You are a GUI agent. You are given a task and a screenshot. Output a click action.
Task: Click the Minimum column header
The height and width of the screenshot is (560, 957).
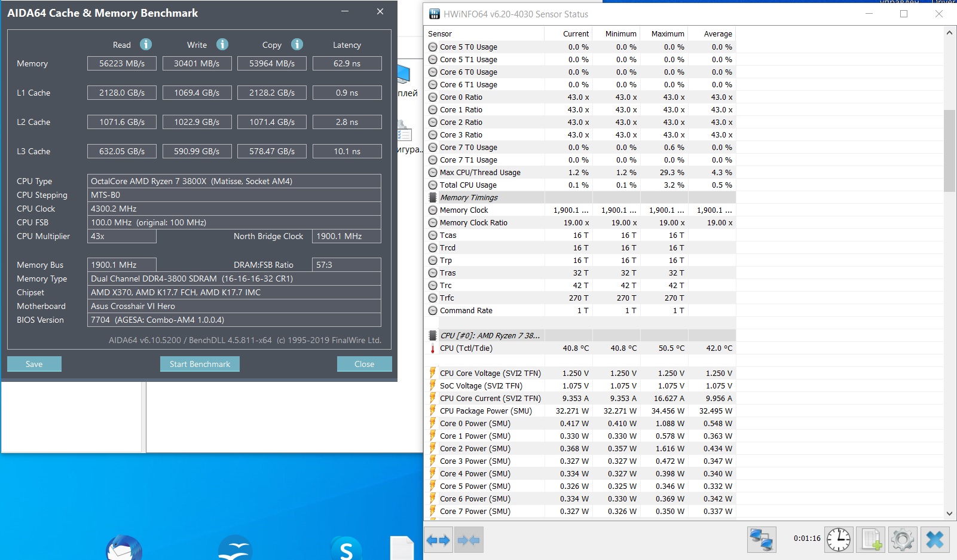(616, 33)
